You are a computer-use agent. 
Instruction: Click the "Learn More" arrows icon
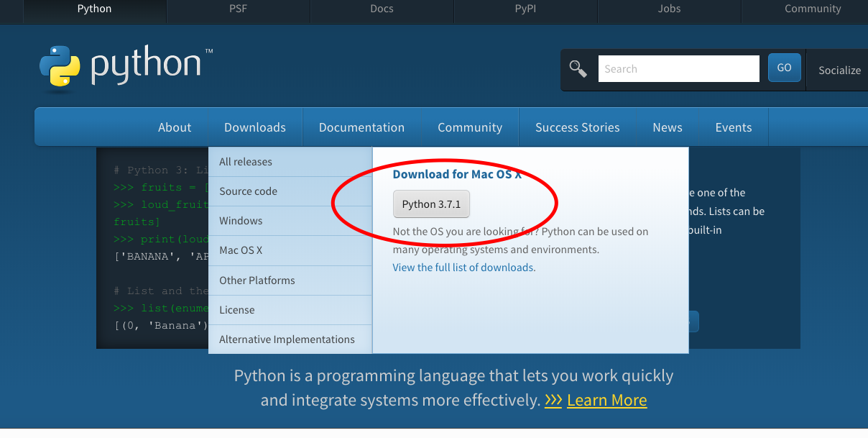(553, 400)
